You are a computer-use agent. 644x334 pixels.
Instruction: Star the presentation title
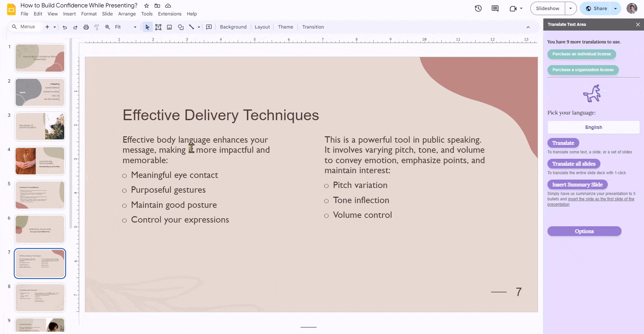(146, 5)
